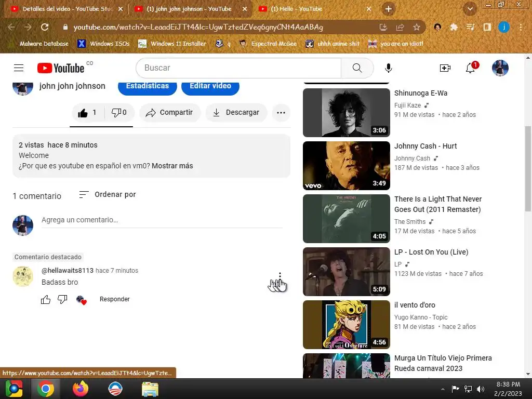
Task: Click the volume icon in system tray
Action: click(481, 389)
